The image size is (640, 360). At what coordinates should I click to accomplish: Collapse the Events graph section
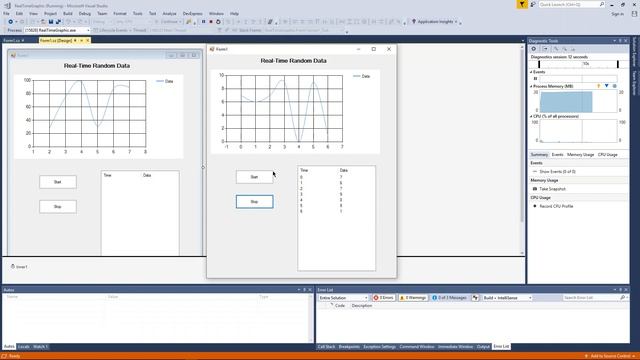(531, 72)
